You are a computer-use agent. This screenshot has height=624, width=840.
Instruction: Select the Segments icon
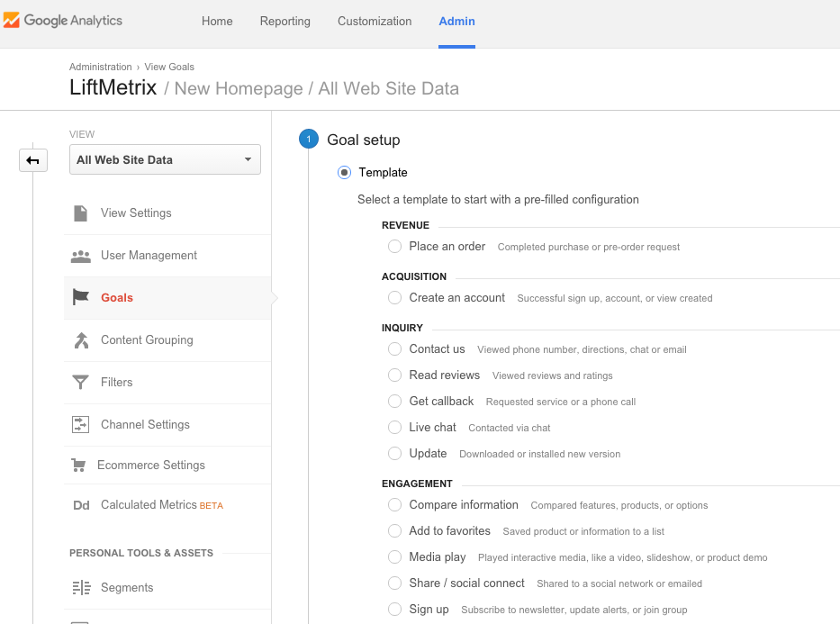tap(80, 587)
